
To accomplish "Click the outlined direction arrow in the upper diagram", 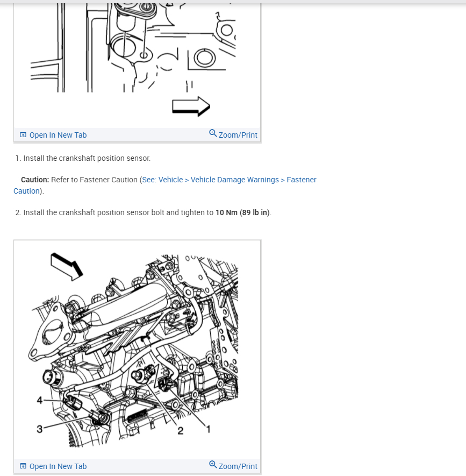I will (x=191, y=106).
